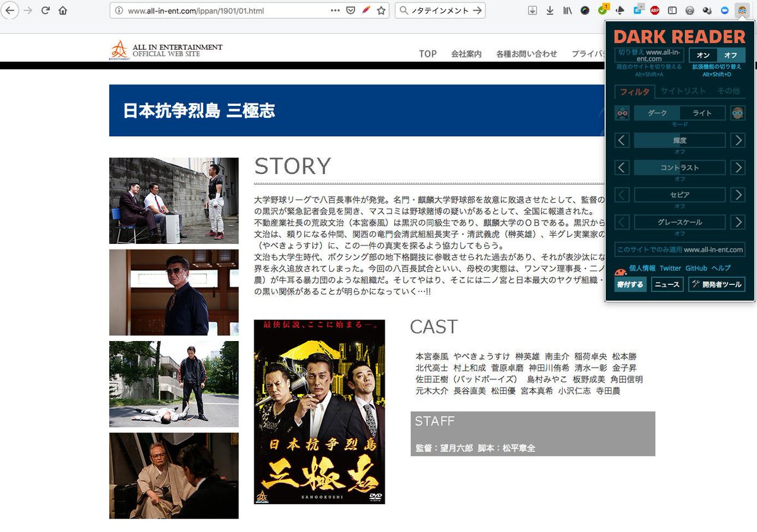
Task: Decrease コントラスト with left arrow
Action: click(623, 168)
